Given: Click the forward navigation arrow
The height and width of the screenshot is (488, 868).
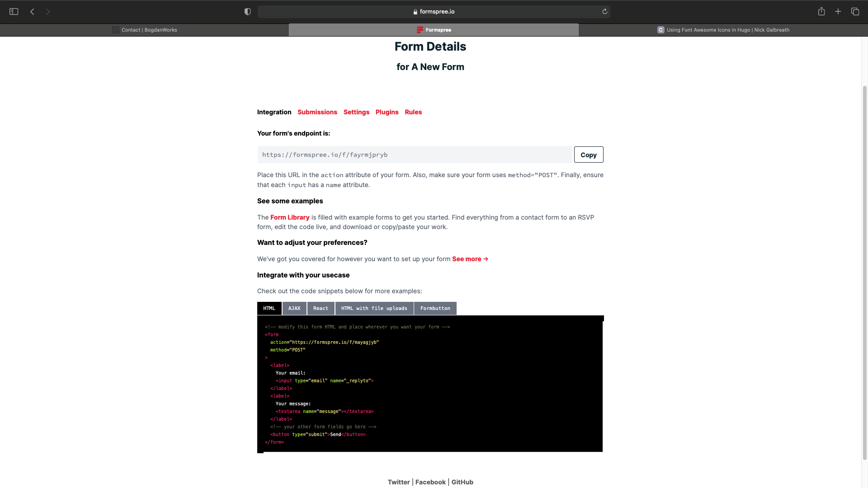Looking at the screenshot, I should tap(47, 12).
